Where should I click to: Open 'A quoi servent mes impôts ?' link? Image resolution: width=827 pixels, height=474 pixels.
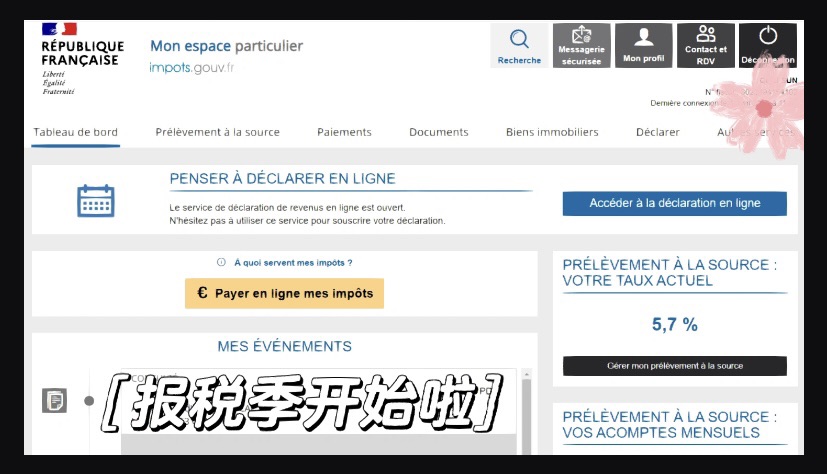pos(293,263)
